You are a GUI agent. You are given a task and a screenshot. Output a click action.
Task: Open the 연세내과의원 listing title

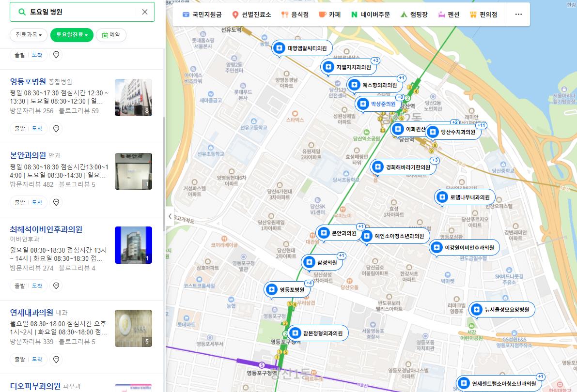31,313
